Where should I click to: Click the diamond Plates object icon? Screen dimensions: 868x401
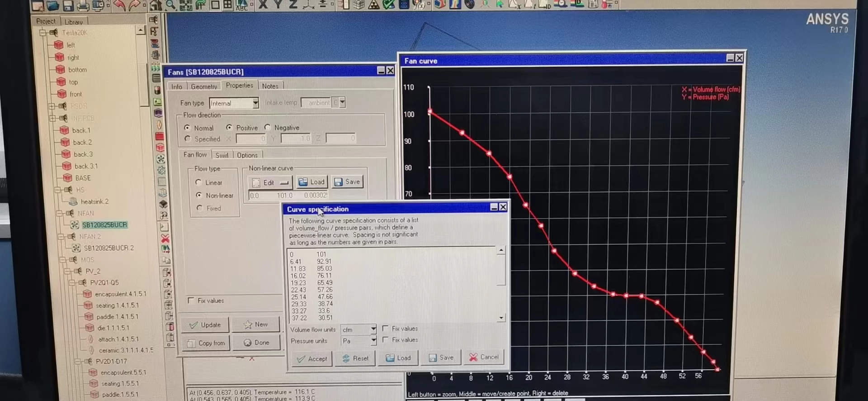(159, 124)
